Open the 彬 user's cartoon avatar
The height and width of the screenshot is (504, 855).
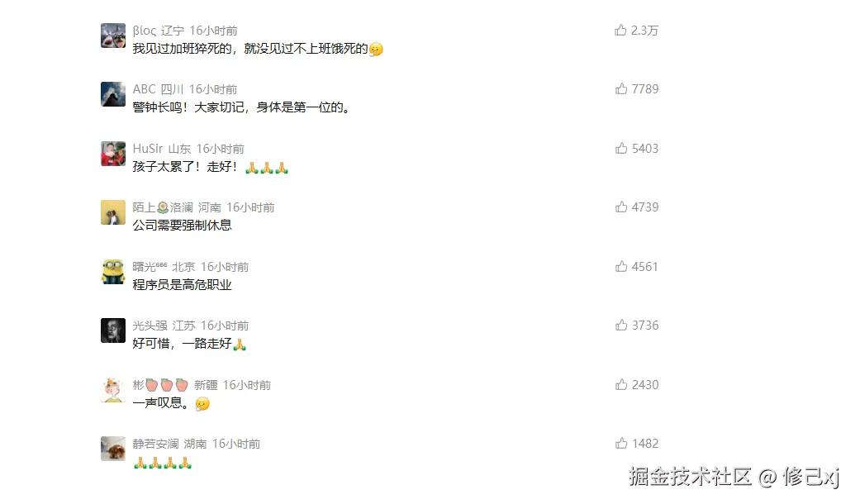pos(113,389)
